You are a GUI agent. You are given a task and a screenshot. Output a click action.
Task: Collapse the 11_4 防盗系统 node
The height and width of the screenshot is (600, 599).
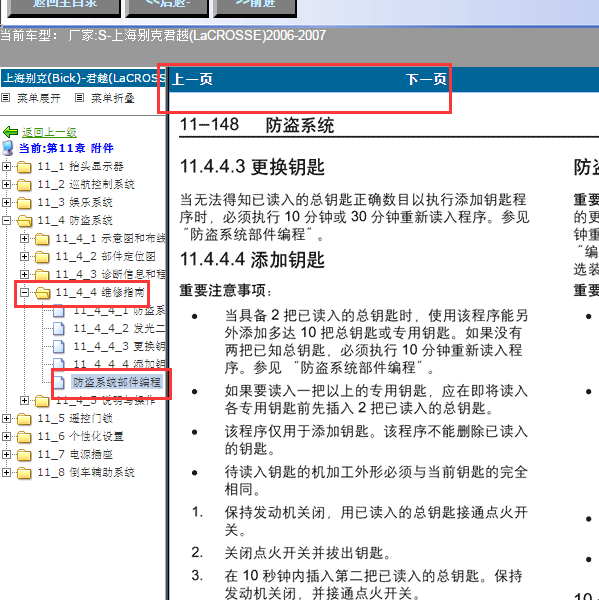(6, 220)
